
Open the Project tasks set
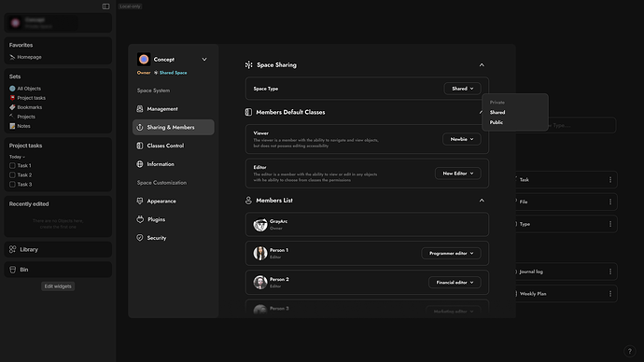pos(27,98)
